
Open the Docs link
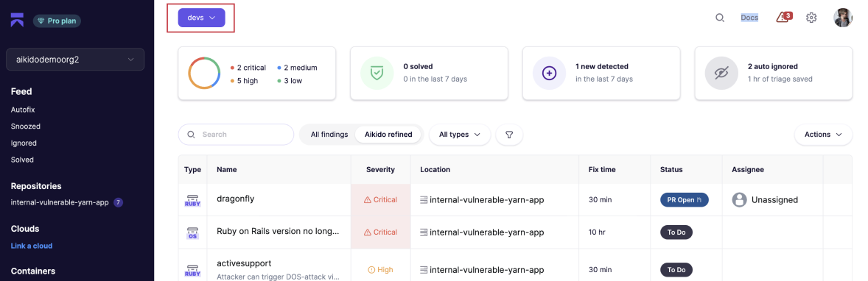[x=749, y=18]
